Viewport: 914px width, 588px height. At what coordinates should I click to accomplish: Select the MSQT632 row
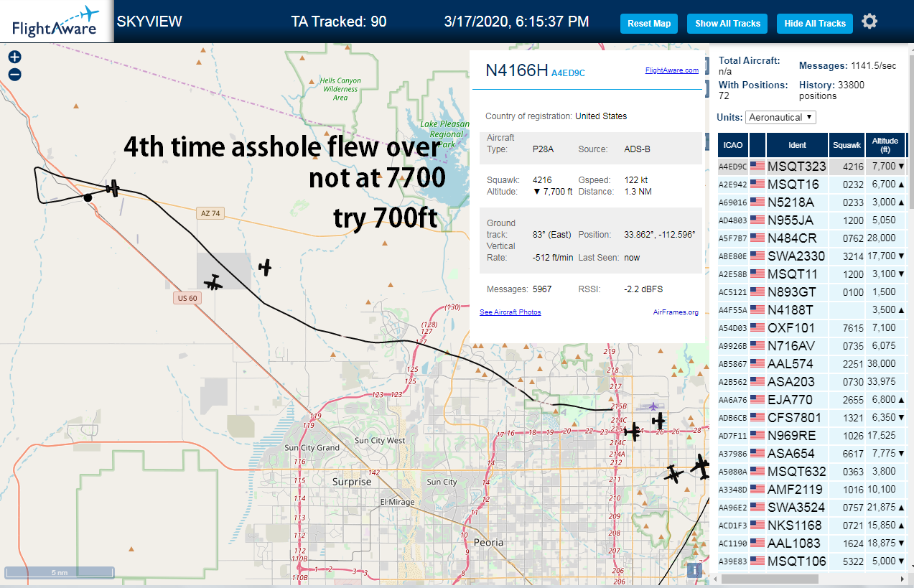811,471
